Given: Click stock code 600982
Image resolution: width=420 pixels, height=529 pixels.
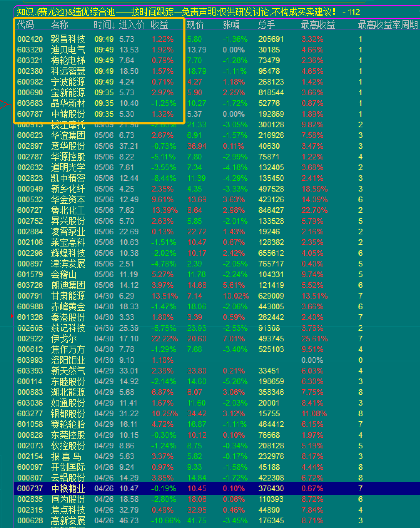Looking at the screenshot, I should pyautogui.click(x=30, y=82).
